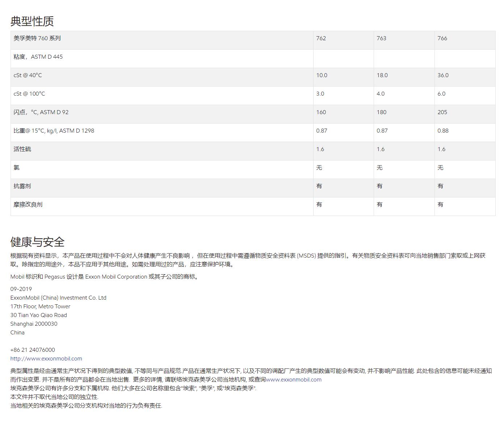Click the phone number +86 21 24076000
Screen dimensions: 504x438
click(33, 350)
